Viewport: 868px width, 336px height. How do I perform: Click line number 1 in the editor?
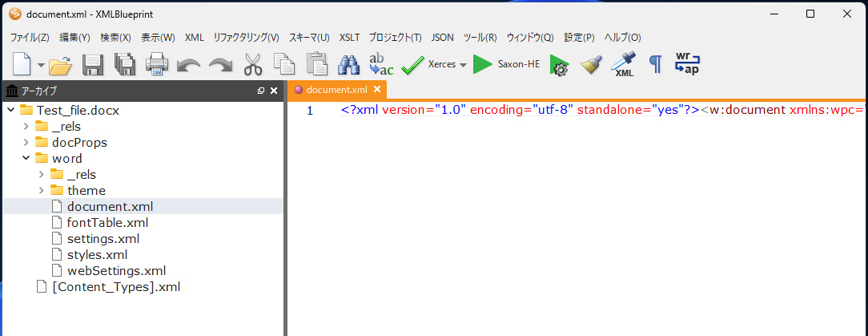coord(310,111)
